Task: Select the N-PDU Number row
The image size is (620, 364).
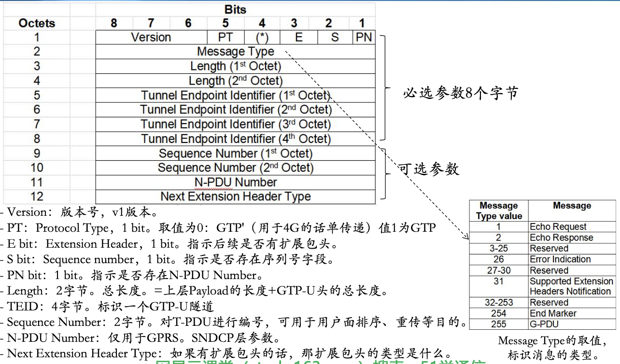Action: tap(235, 182)
